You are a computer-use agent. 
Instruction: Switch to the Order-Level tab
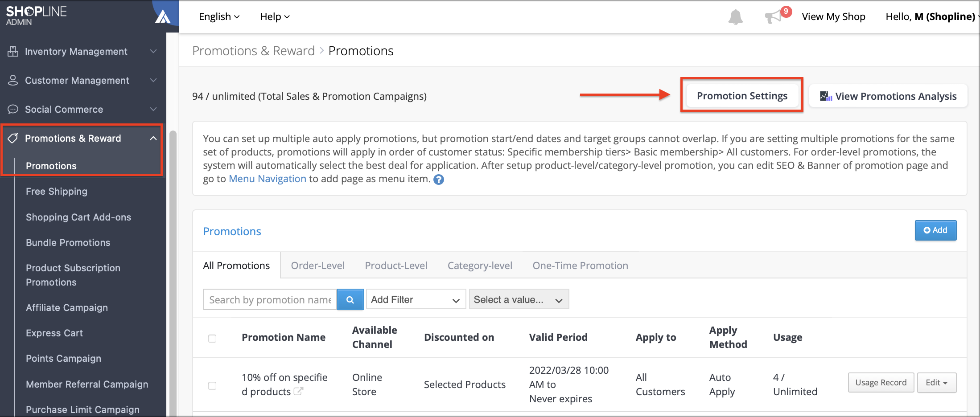point(318,266)
